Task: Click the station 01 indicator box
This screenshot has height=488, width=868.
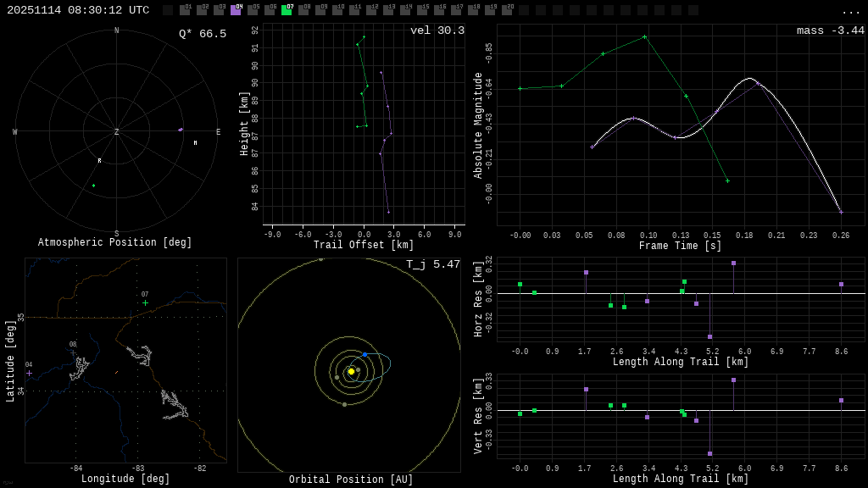Action: (185, 10)
